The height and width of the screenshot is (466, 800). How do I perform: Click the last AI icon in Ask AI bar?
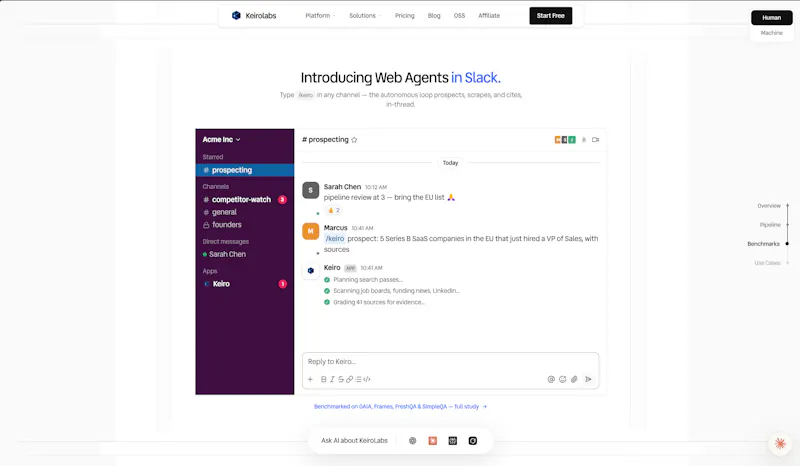click(x=473, y=440)
